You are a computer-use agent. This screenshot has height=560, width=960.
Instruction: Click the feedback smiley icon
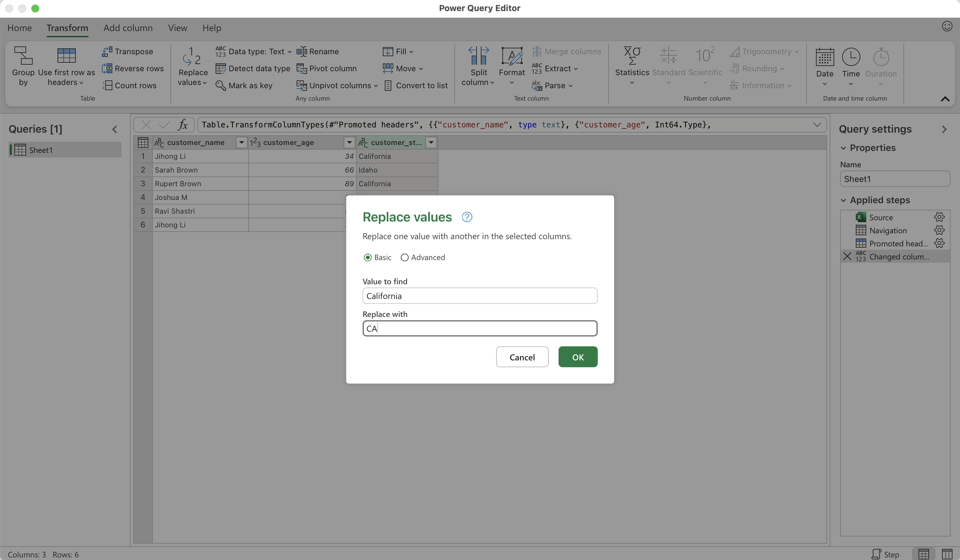click(947, 26)
